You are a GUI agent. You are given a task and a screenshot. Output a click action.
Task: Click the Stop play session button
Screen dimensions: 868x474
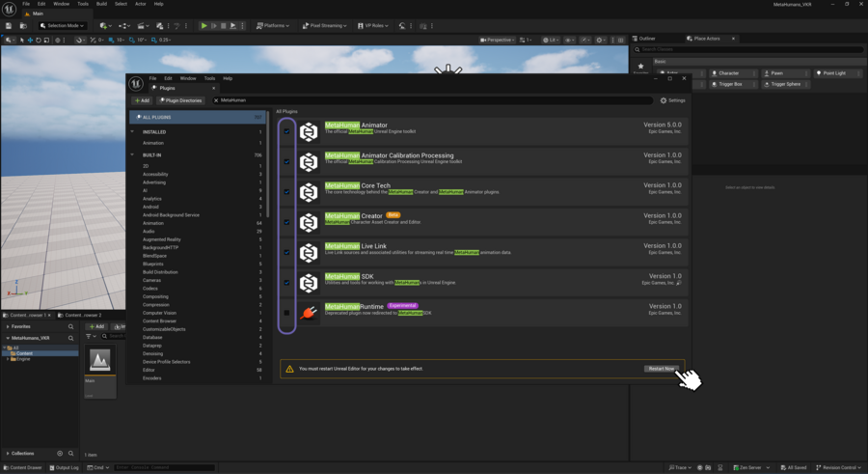[x=224, y=25]
